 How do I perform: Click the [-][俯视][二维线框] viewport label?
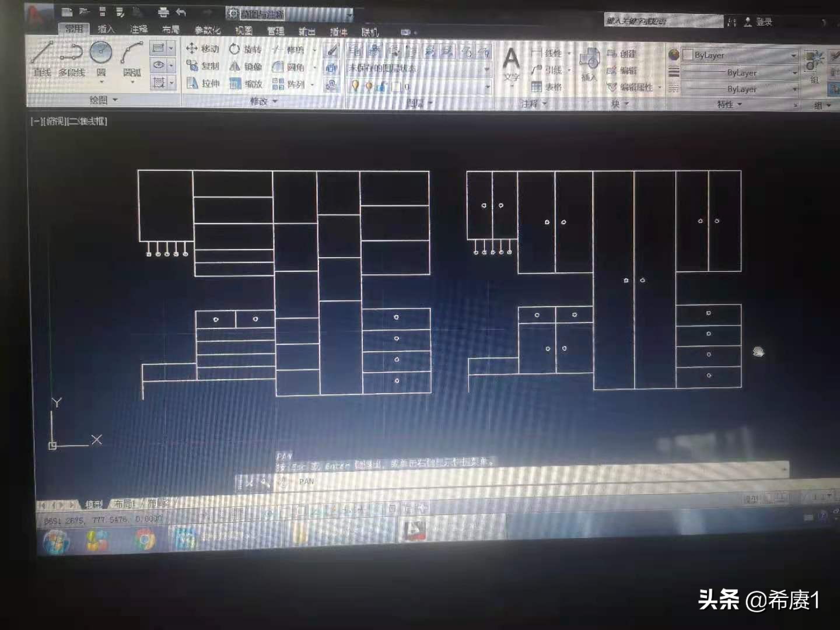pyautogui.click(x=69, y=121)
